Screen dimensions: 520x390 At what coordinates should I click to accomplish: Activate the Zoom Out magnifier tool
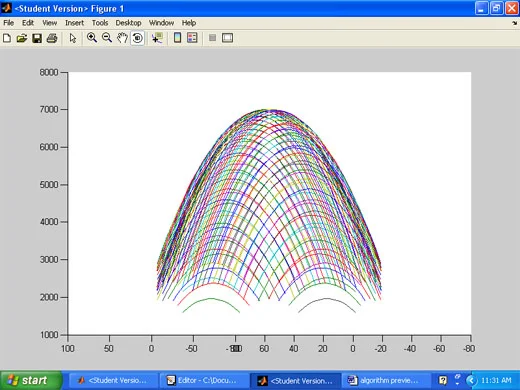click(x=107, y=38)
